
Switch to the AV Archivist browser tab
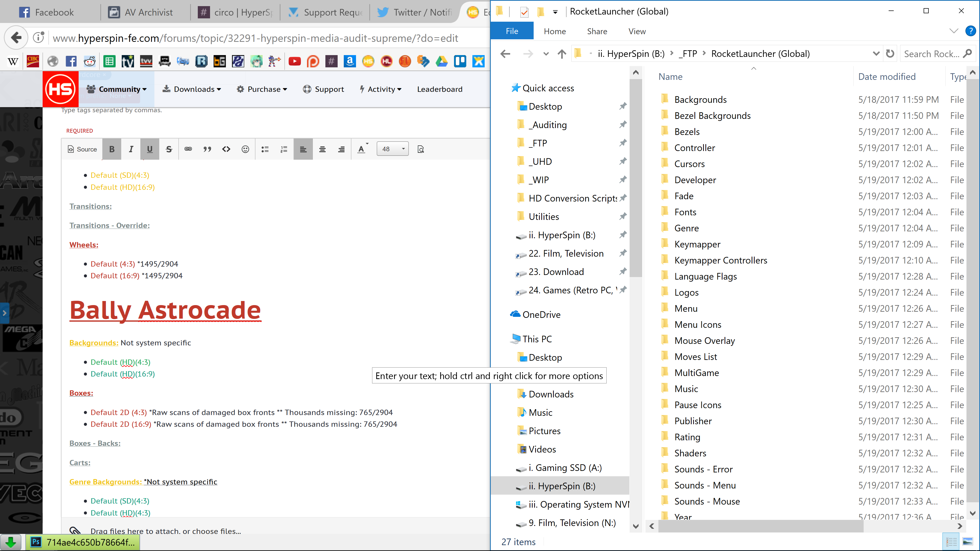click(145, 12)
